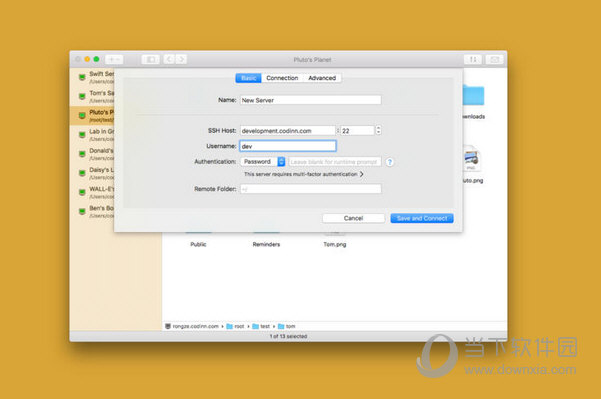Screen dimensions: 601x399
Task: Click the port field showing 22
Action: point(357,131)
